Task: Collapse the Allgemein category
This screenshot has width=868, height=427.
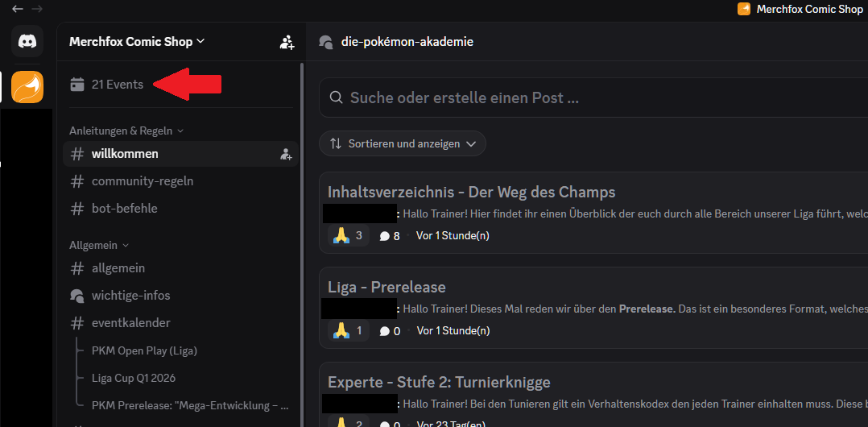Action: tap(98, 245)
